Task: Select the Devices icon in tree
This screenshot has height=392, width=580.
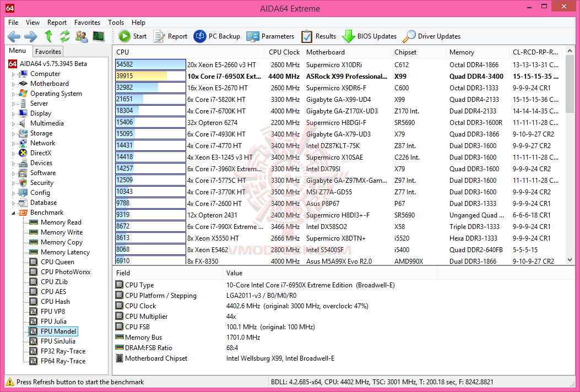Action: [23, 163]
